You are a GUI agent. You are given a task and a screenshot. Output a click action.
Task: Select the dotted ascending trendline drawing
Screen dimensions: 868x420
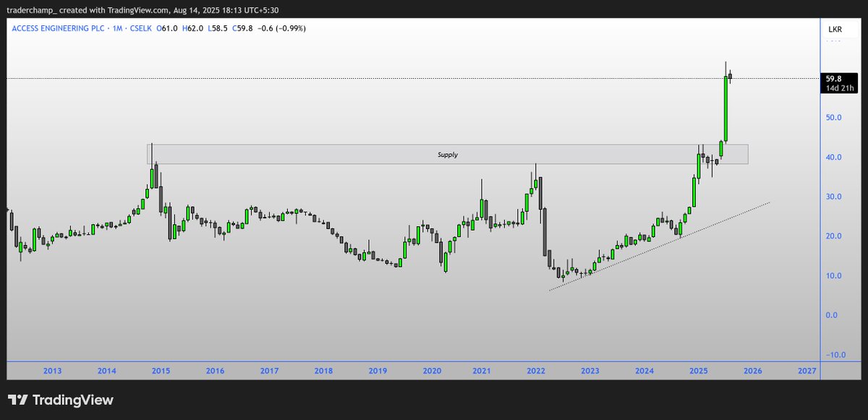click(660, 247)
